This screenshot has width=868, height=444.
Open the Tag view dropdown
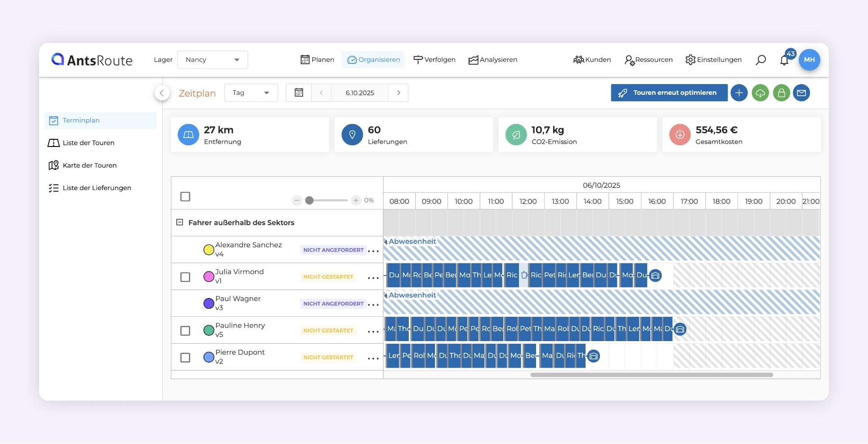[251, 93]
